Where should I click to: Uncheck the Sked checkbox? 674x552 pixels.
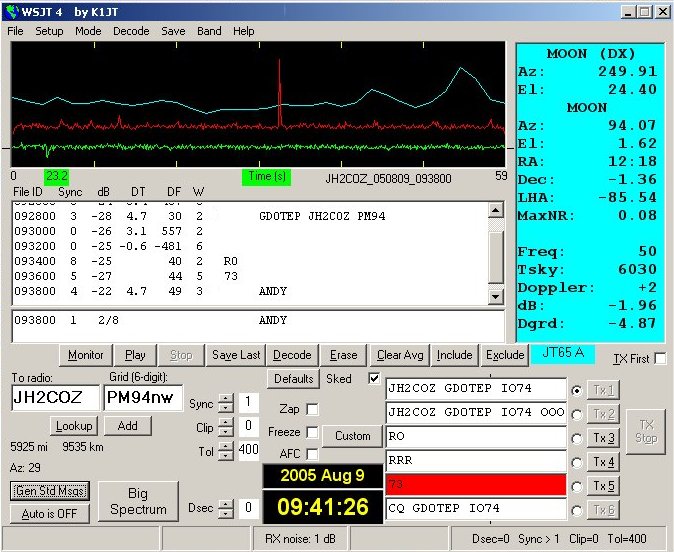click(x=374, y=379)
